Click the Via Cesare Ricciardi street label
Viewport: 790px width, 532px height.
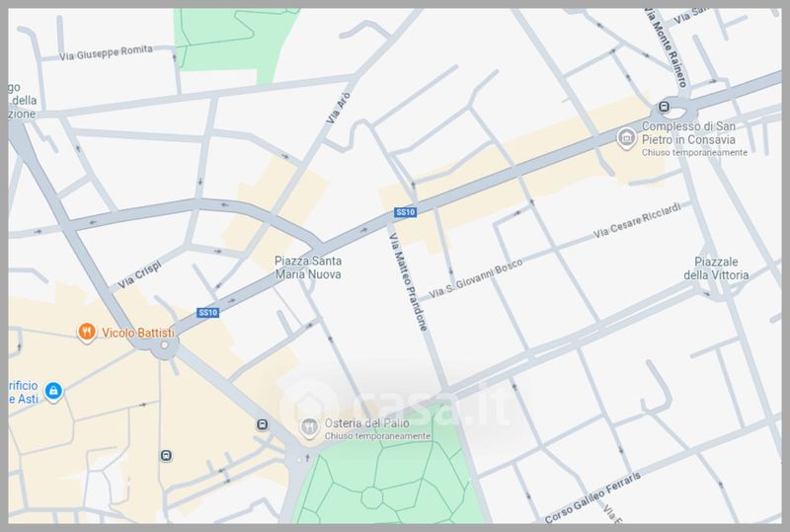point(637,223)
